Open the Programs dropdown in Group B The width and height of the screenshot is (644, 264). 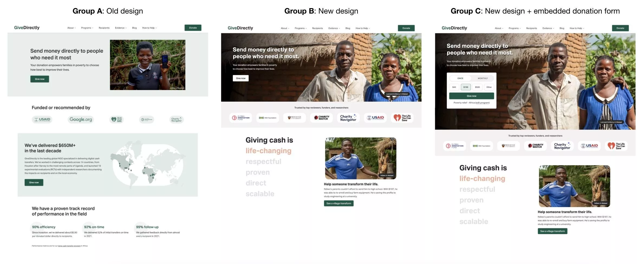coord(301,28)
